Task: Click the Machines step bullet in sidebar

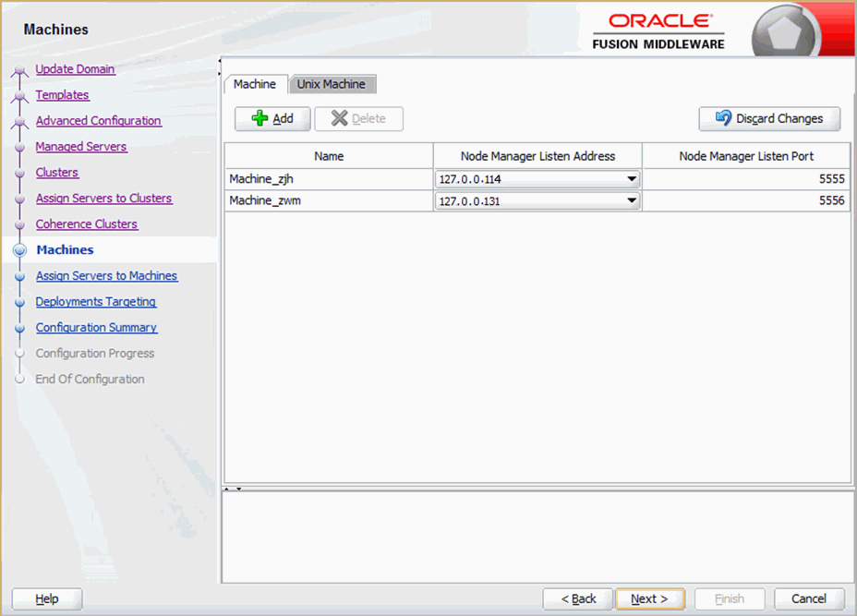Action: (19, 250)
